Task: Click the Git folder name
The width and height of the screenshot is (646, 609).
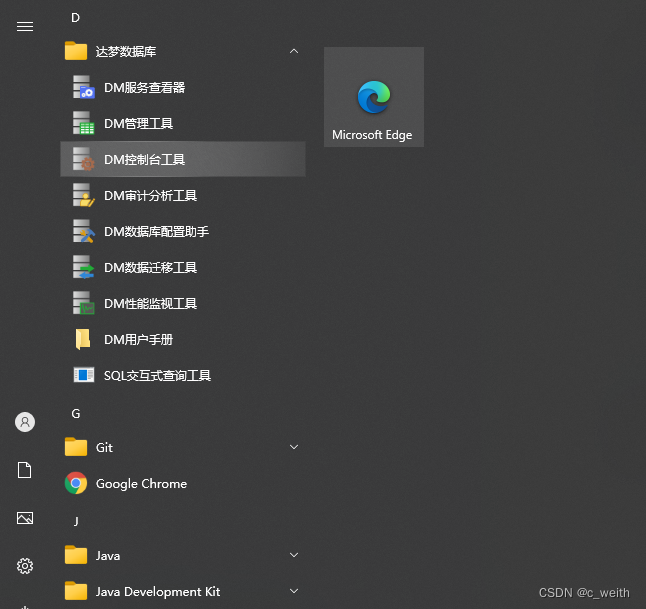Action: pyautogui.click(x=104, y=447)
